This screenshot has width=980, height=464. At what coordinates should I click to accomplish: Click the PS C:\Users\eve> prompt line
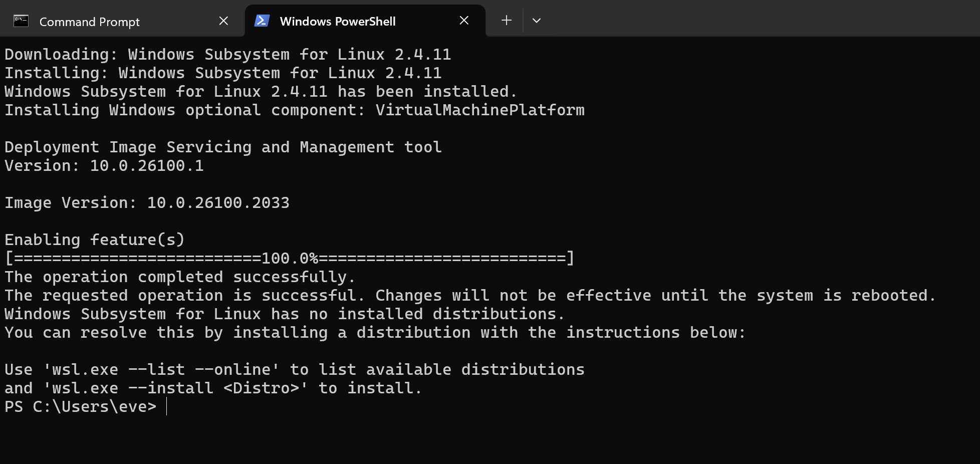pyautogui.click(x=81, y=406)
